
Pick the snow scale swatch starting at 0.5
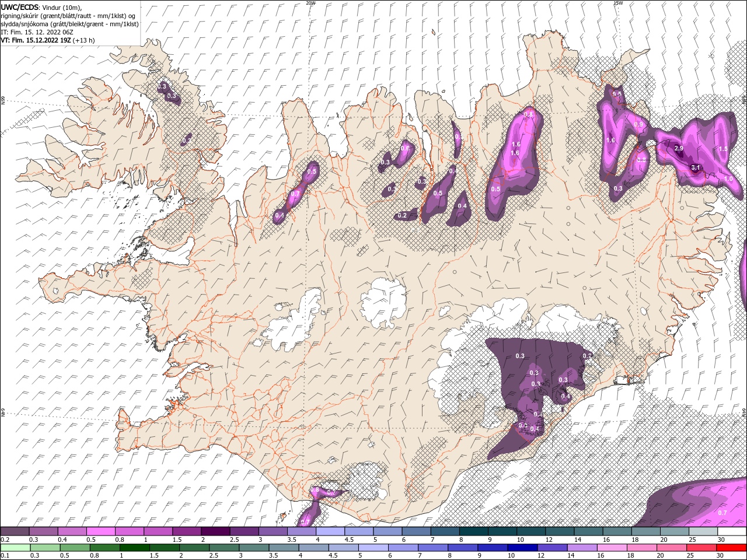click(100, 531)
